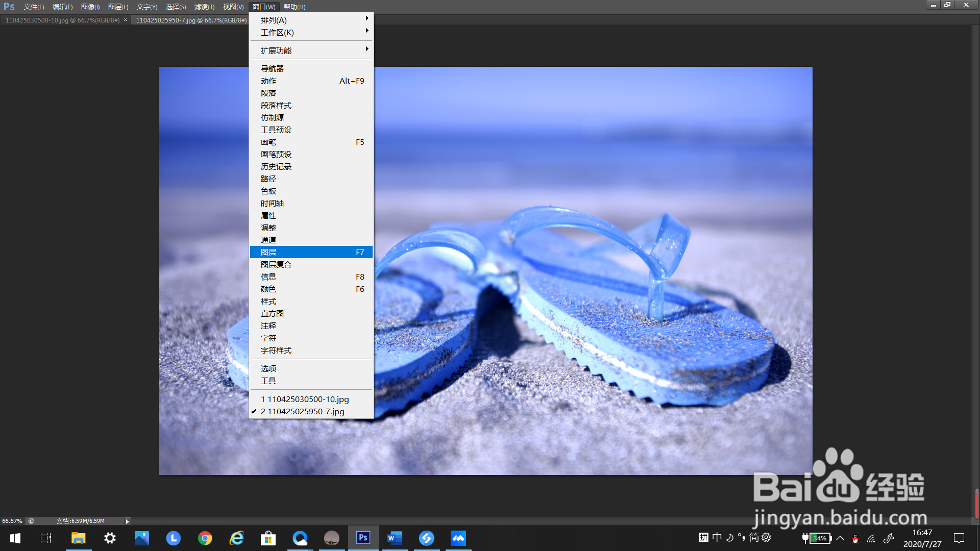Viewport: 980px width, 551px height.
Task: Click the Photoshop taskbar icon
Action: pos(363,538)
